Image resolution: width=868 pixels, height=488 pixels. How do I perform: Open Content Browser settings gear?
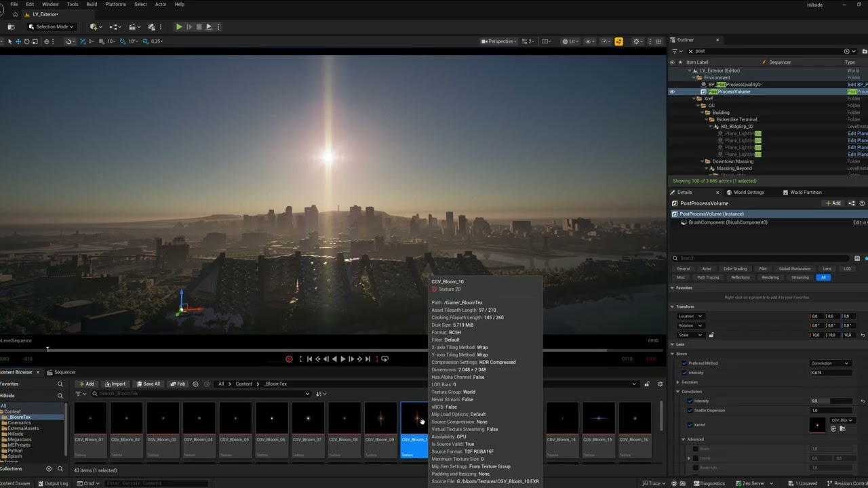coord(660,384)
